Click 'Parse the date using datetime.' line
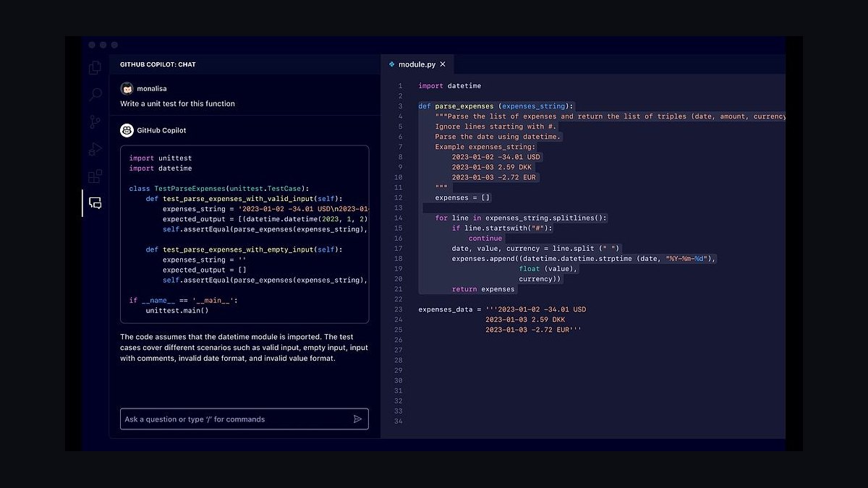The image size is (868, 488). coord(498,137)
